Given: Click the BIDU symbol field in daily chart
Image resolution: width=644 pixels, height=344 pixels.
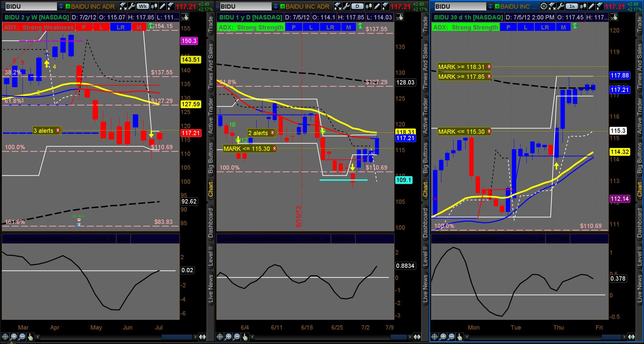Looking at the screenshot, I should click(246, 6).
